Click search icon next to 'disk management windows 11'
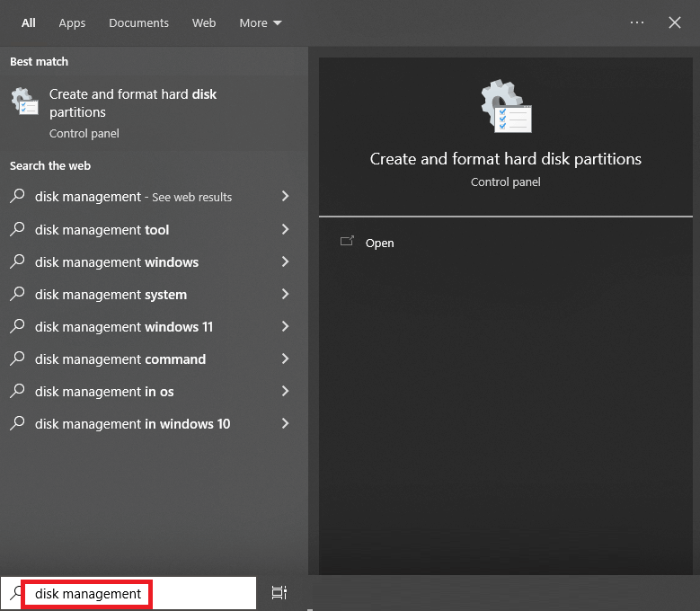Screen dimensions: 700x611 pyautogui.click(x=17, y=326)
